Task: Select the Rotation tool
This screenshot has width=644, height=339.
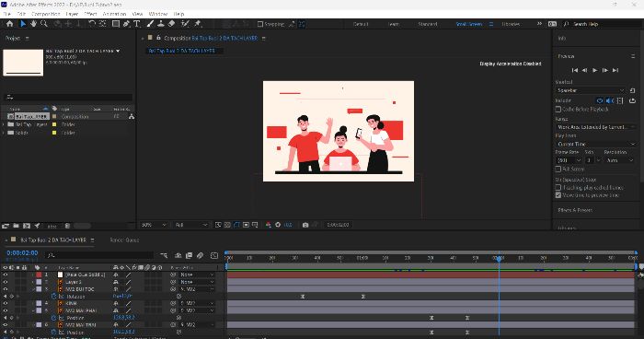Action: coord(92,24)
